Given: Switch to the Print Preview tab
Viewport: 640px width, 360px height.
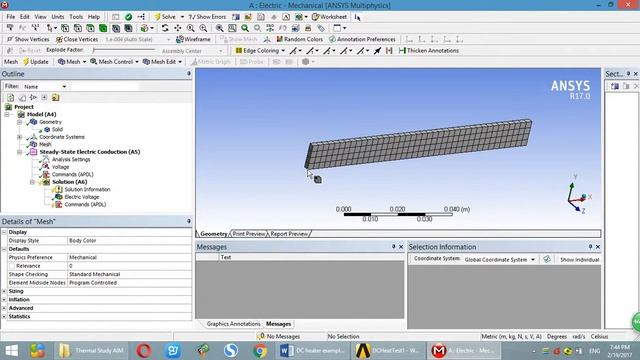Looking at the screenshot, I should tap(249, 234).
